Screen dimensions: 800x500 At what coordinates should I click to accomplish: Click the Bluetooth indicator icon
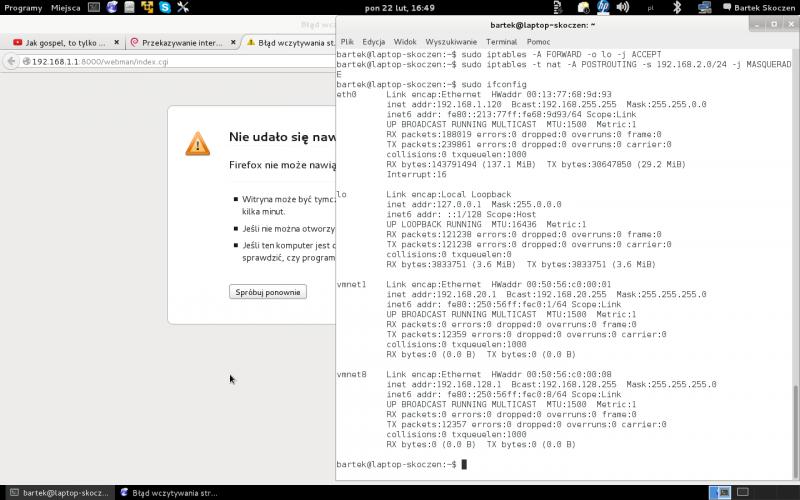(x=676, y=7)
